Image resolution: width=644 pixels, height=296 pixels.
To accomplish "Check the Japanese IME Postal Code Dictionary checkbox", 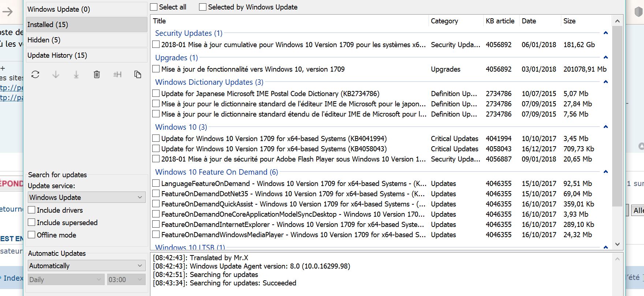I will (156, 94).
